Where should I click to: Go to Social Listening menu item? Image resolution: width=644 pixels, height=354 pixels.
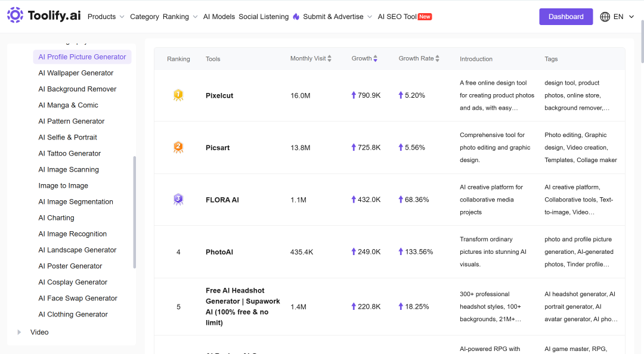(264, 17)
